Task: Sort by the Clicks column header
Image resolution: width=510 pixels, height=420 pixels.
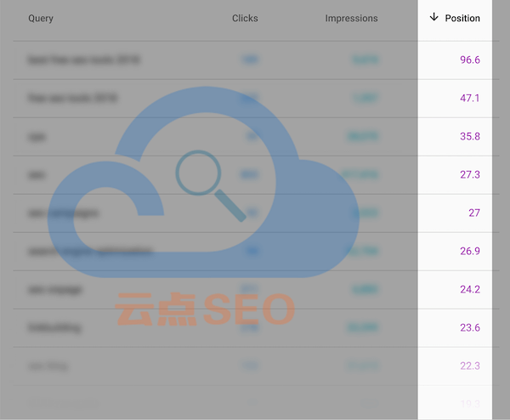Action: [x=245, y=18]
